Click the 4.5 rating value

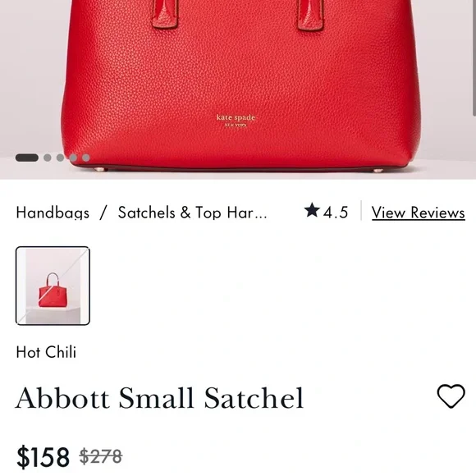336,213
